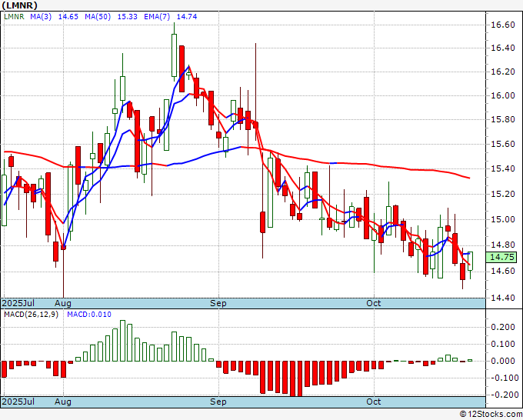
Task: Click the 16.60 price axis label
Action: 503,25
